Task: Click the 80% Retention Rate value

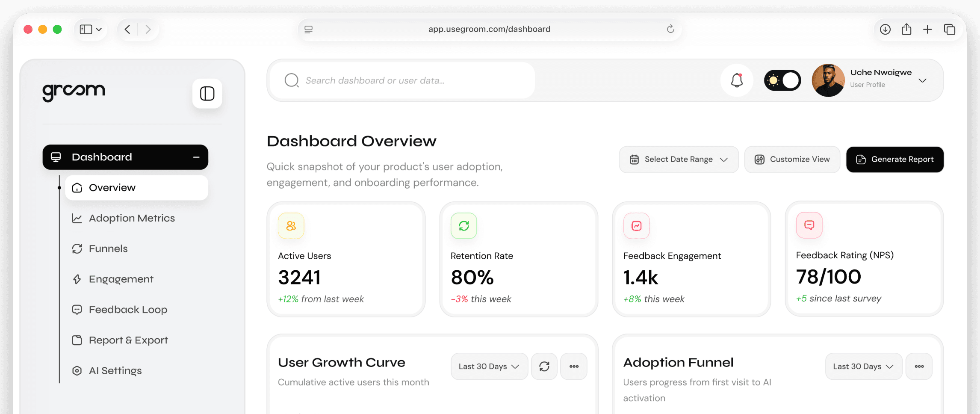Action: coord(472,278)
